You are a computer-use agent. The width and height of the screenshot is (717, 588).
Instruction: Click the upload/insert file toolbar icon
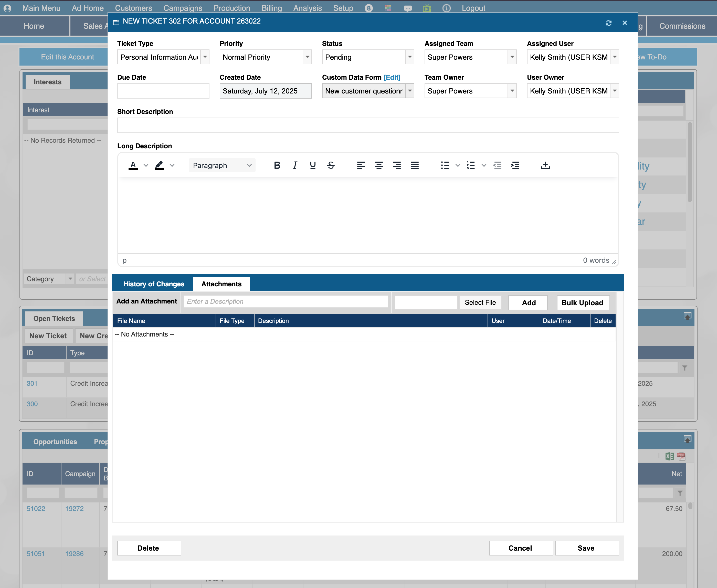coord(545,165)
